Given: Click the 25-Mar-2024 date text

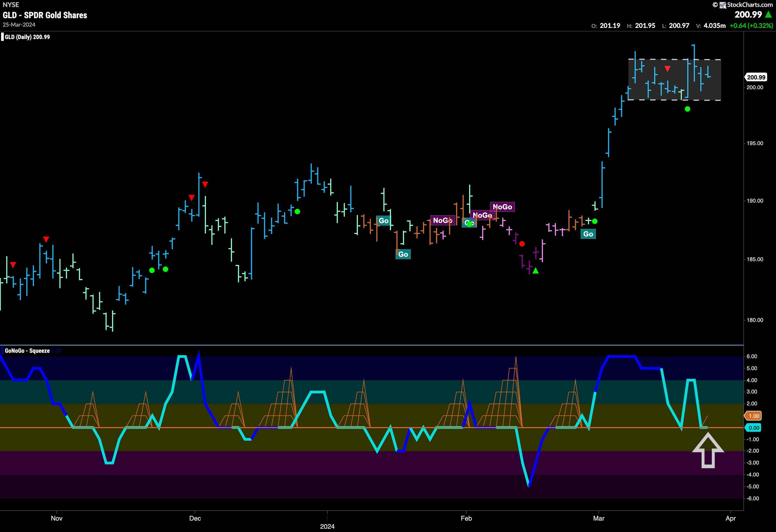Looking at the screenshot, I should coord(19,25).
